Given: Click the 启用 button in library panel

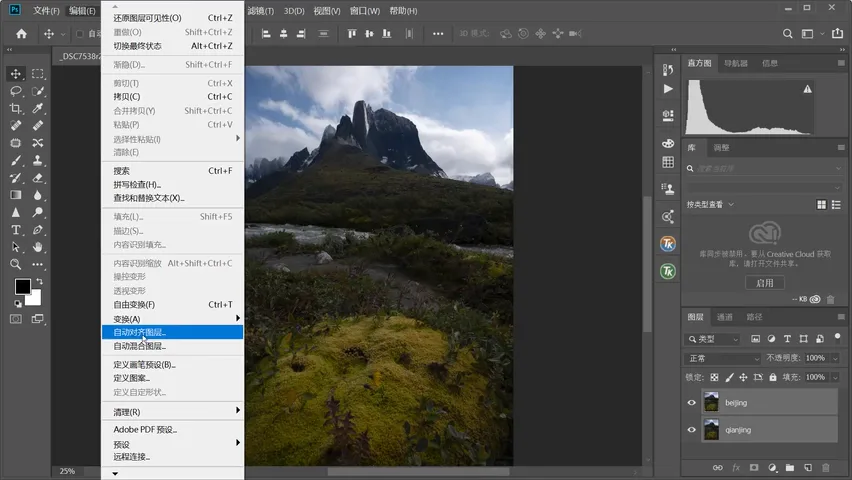Looking at the screenshot, I should pos(765,283).
